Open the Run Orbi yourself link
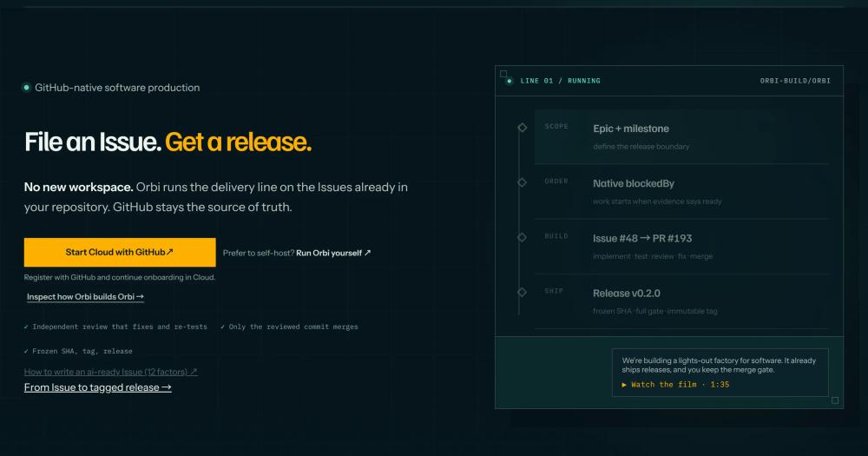 point(333,253)
